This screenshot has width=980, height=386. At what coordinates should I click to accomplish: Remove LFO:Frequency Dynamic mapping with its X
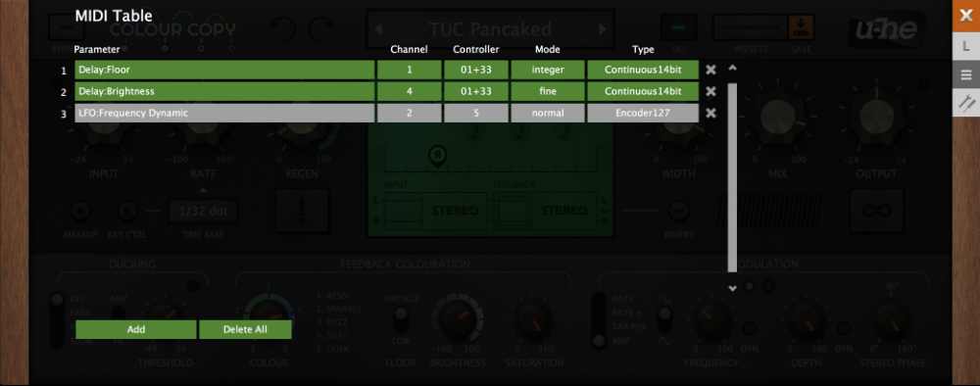pos(710,113)
